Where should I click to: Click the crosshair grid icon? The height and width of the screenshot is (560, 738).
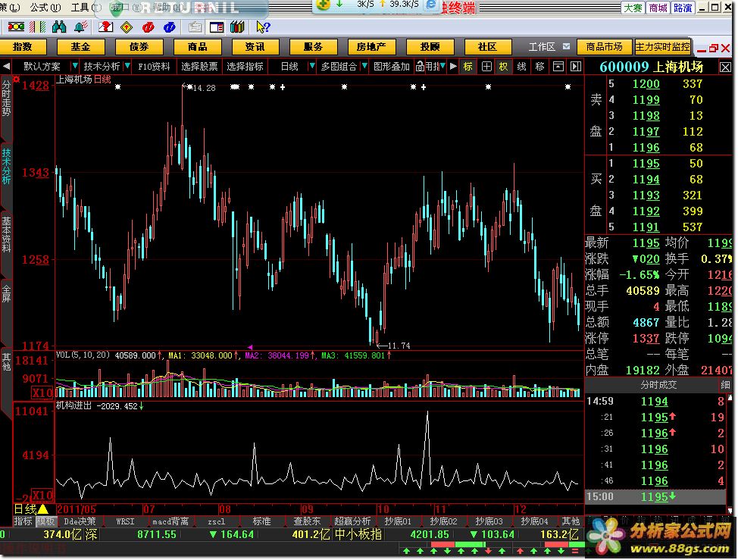pos(486,67)
